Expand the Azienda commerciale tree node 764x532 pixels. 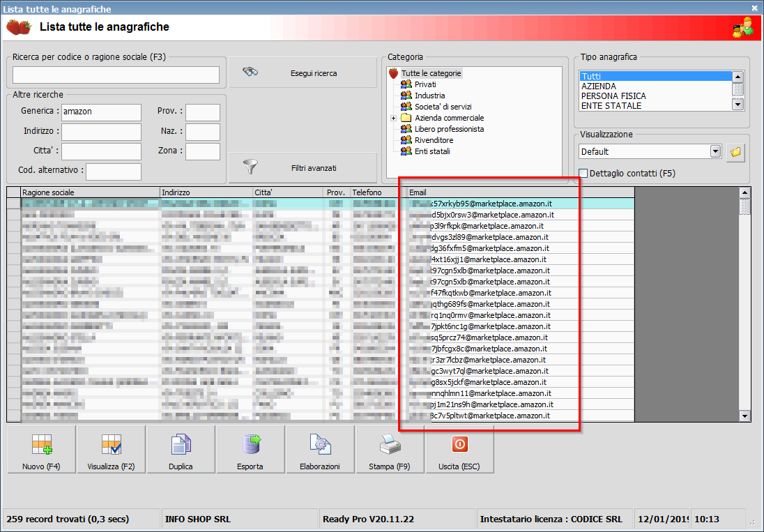click(x=393, y=118)
